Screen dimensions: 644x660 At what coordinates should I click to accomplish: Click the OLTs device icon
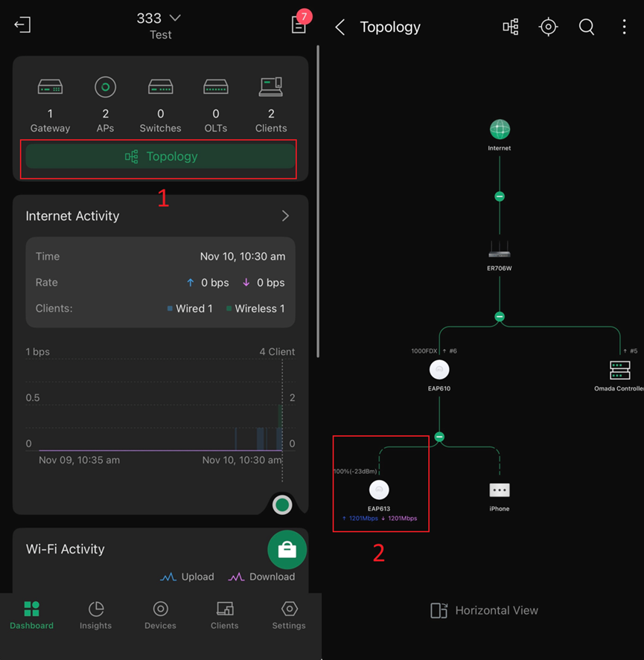pos(215,87)
